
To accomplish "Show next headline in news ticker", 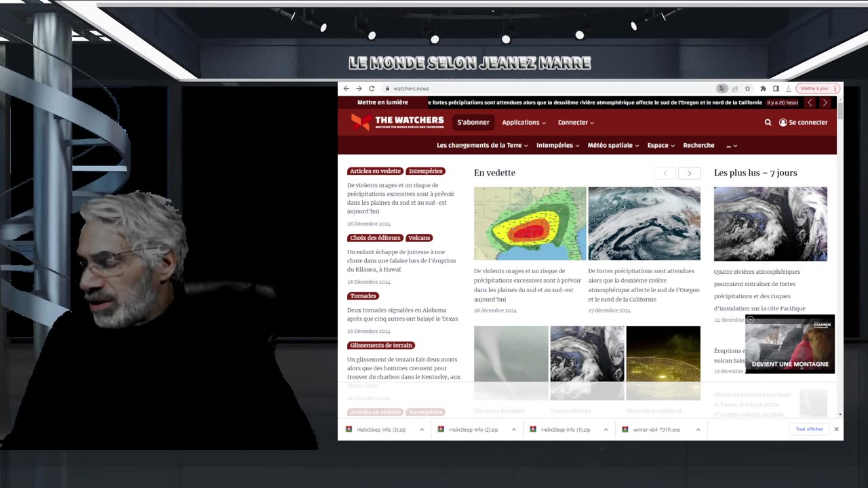I will point(825,103).
